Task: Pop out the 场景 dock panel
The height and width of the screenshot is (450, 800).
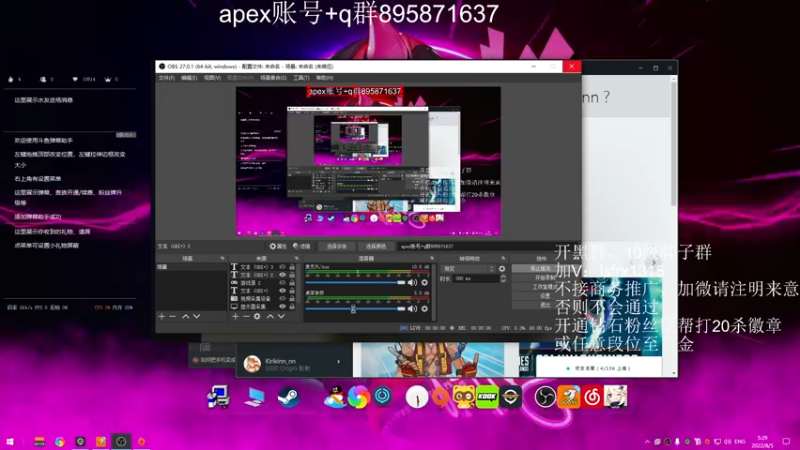Action: [x=222, y=258]
